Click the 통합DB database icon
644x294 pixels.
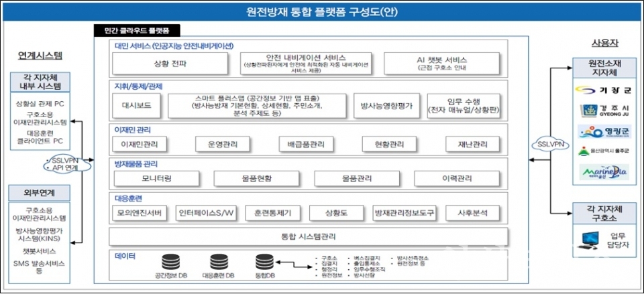click(264, 263)
